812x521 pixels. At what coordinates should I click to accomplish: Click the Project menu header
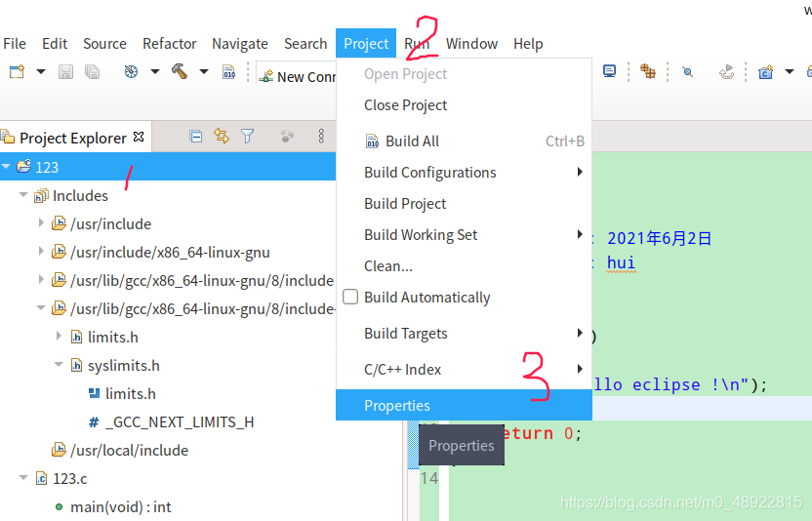click(x=366, y=44)
